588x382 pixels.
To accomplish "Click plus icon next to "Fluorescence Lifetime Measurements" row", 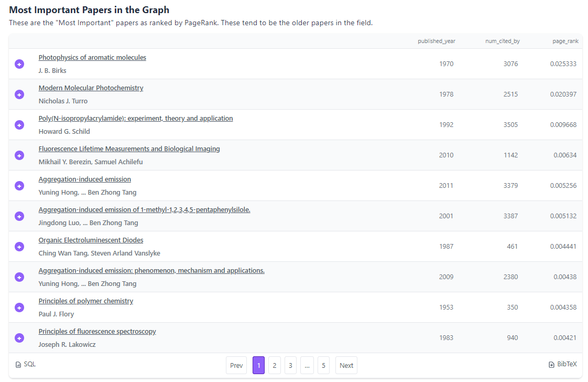I will 19,155.
